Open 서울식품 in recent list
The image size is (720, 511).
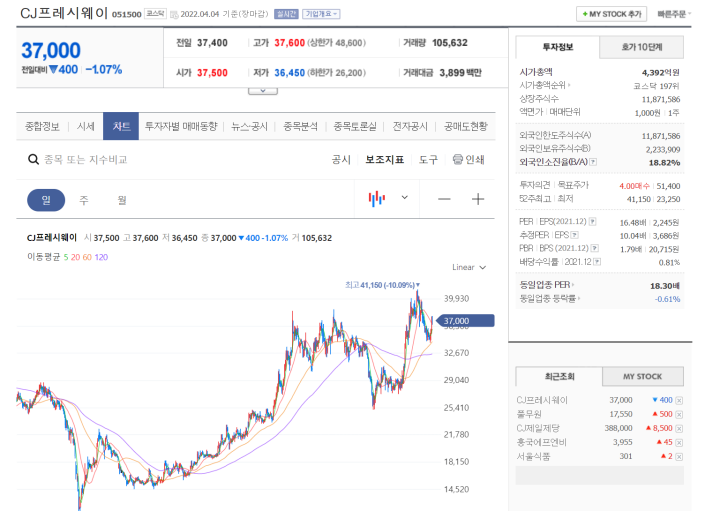(x=533, y=457)
